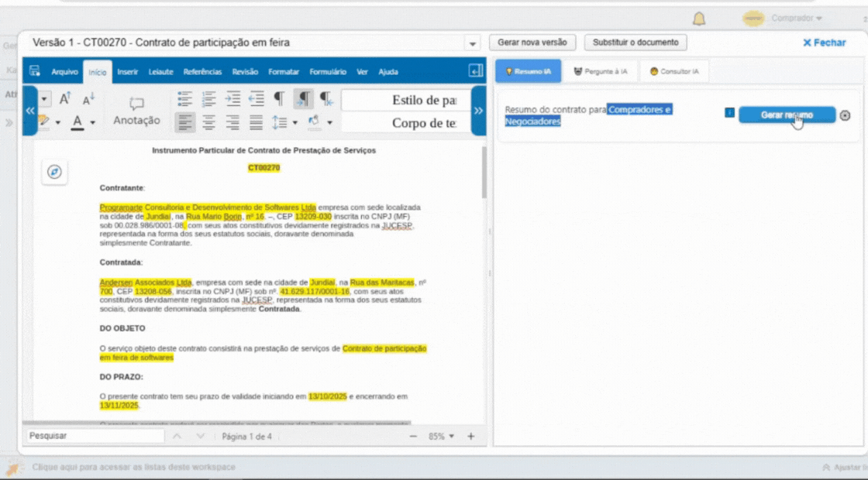This screenshot has height=480, width=868.
Task: Click the increase font size icon
Action: 65,98
